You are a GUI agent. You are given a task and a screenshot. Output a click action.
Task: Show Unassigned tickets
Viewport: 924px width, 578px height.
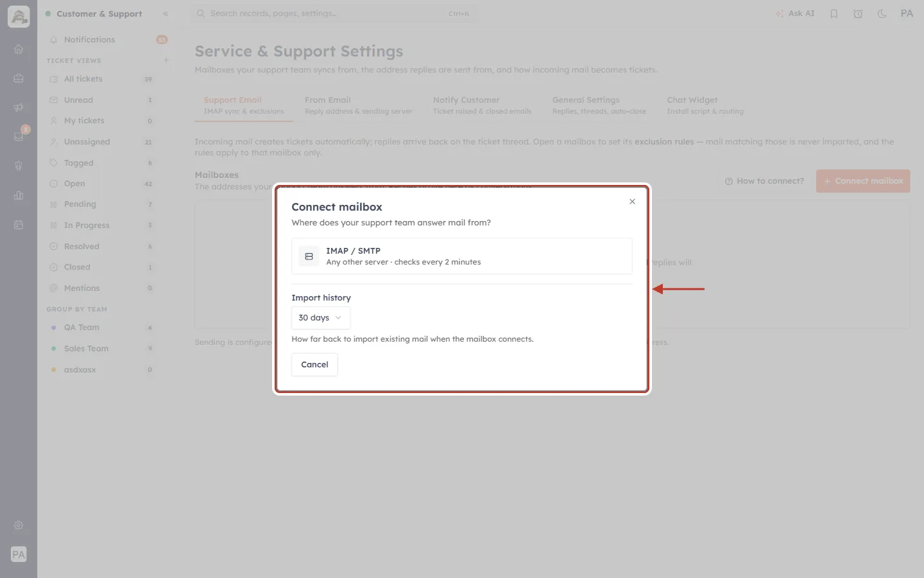[x=101, y=142]
